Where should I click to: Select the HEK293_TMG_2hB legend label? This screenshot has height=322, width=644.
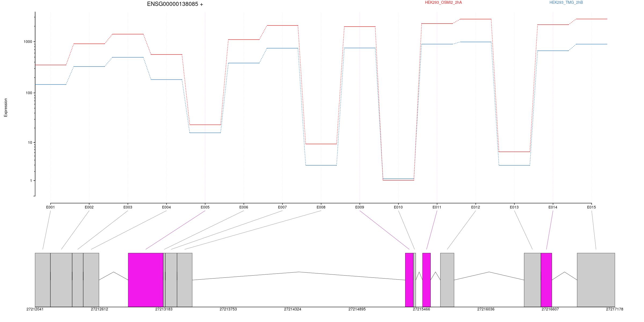tap(566, 2)
